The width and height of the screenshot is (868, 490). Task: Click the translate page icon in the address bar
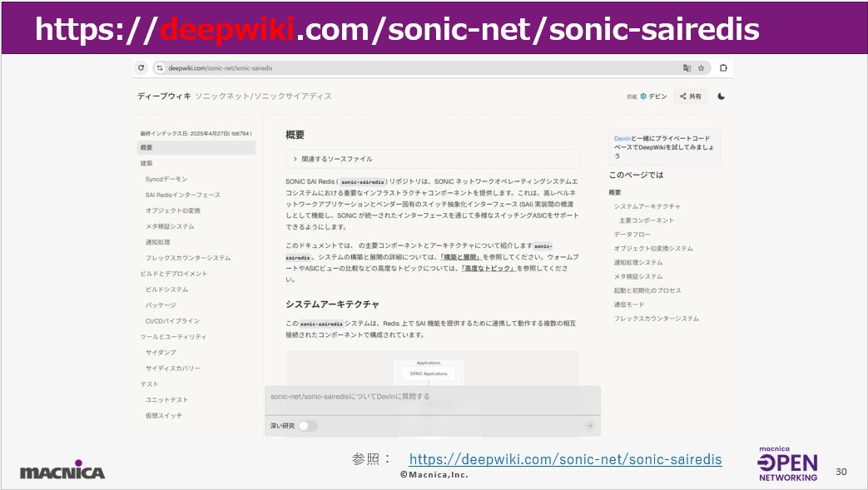point(687,68)
